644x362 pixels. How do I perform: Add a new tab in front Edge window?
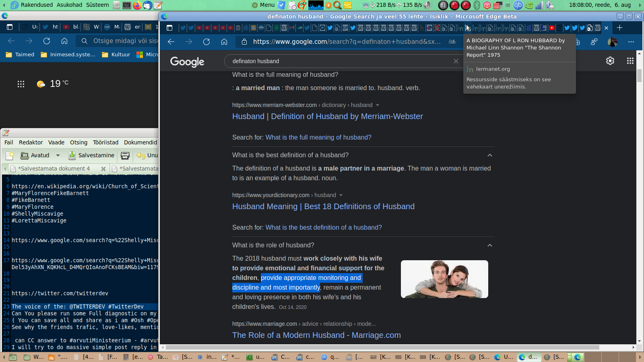pos(620,28)
